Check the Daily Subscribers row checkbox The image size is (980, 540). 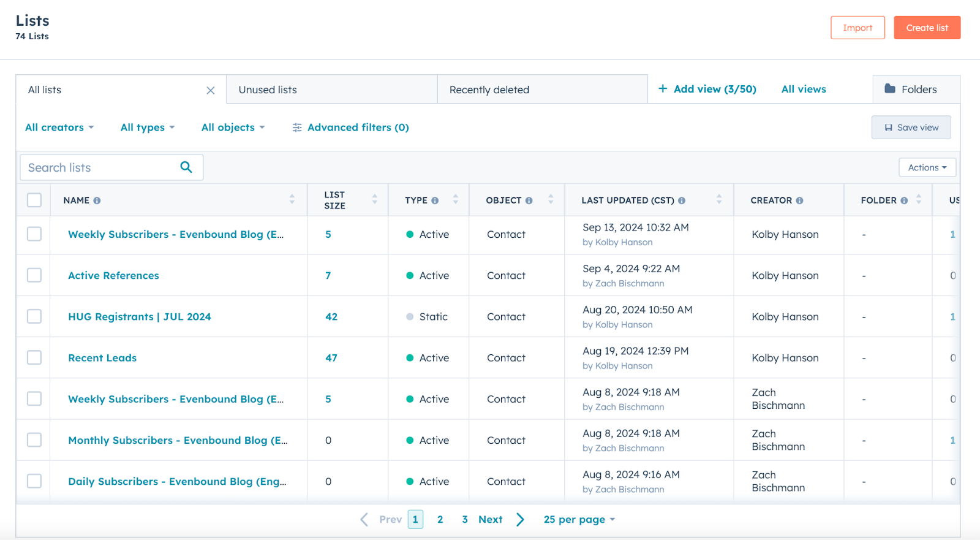[x=34, y=481]
